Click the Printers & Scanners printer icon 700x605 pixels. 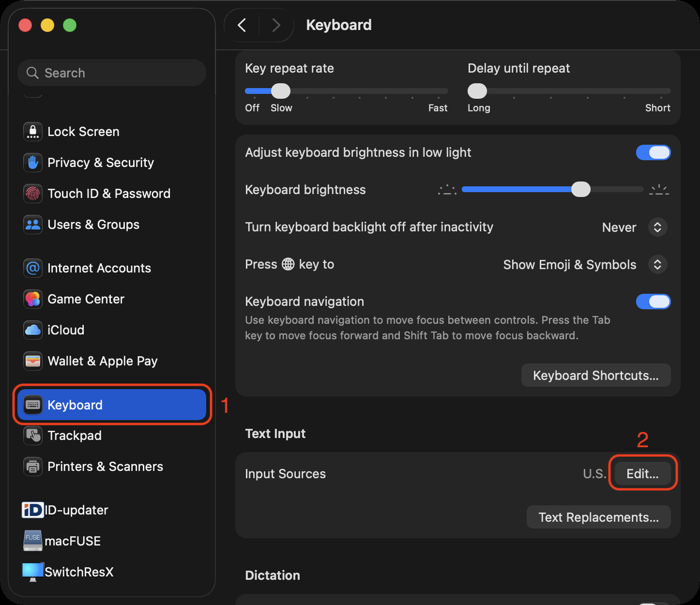[x=33, y=467]
